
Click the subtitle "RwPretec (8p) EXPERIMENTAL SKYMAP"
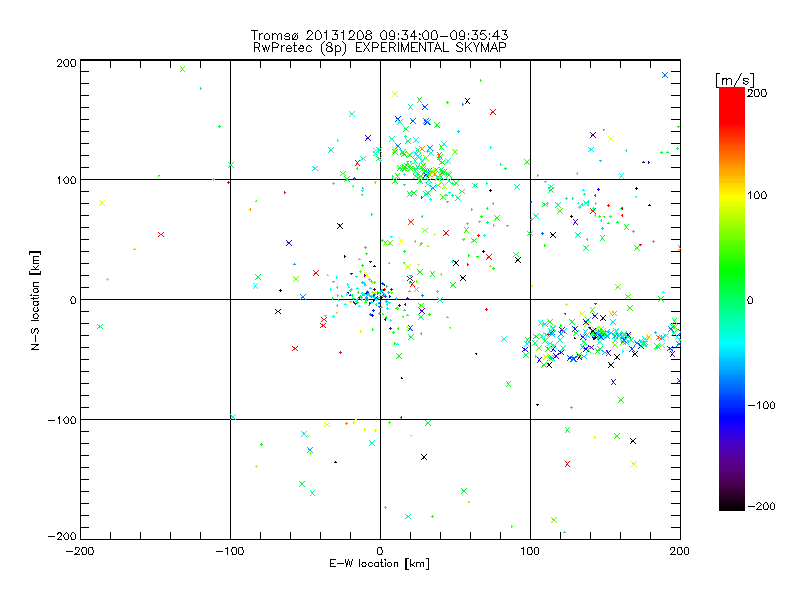pyautogui.click(x=379, y=47)
